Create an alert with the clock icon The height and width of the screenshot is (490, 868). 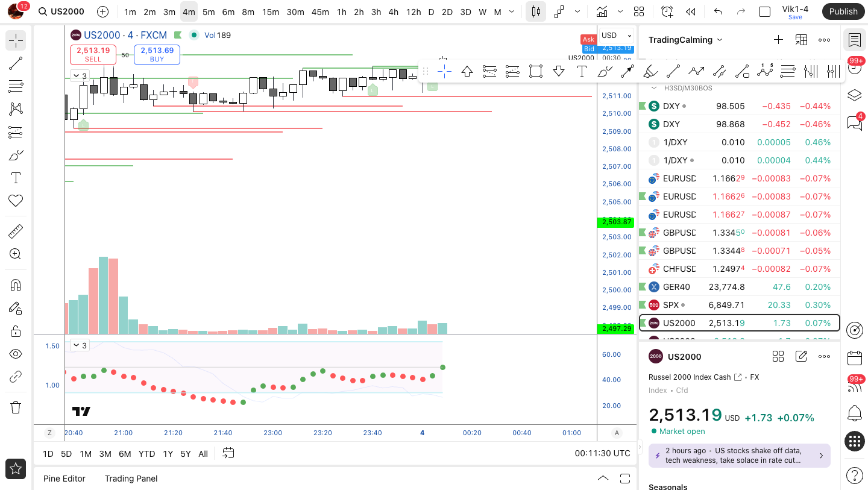[x=667, y=11]
